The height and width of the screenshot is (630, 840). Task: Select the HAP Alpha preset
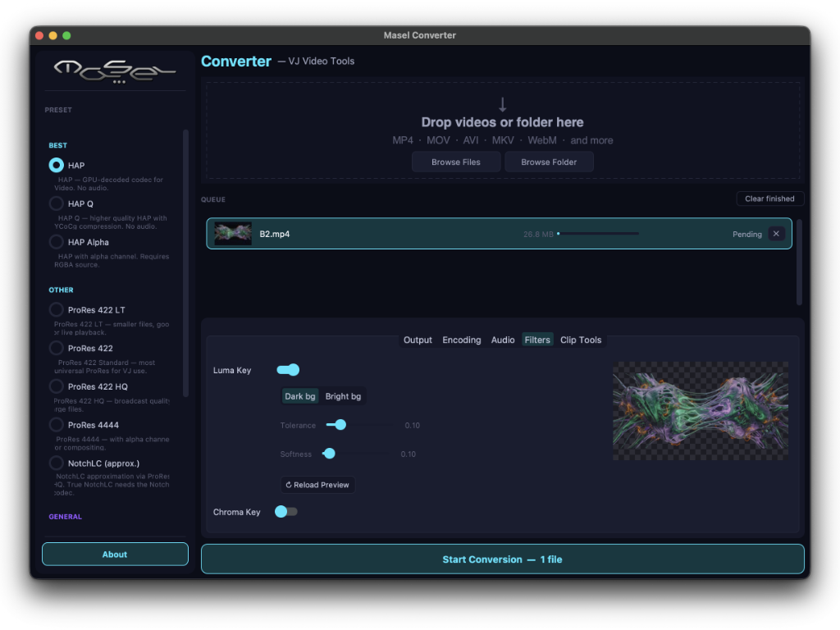pyautogui.click(x=57, y=242)
